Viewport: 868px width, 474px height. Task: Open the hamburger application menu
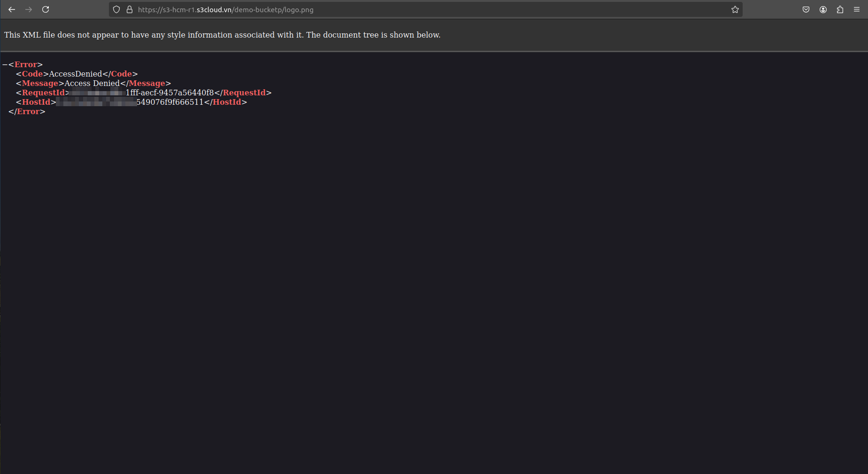pyautogui.click(x=857, y=9)
